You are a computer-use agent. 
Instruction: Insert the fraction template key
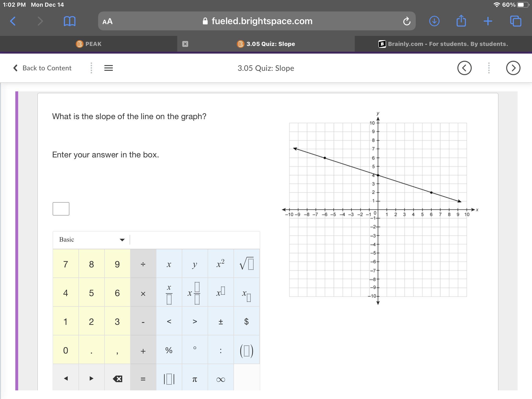(x=169, y=293)
